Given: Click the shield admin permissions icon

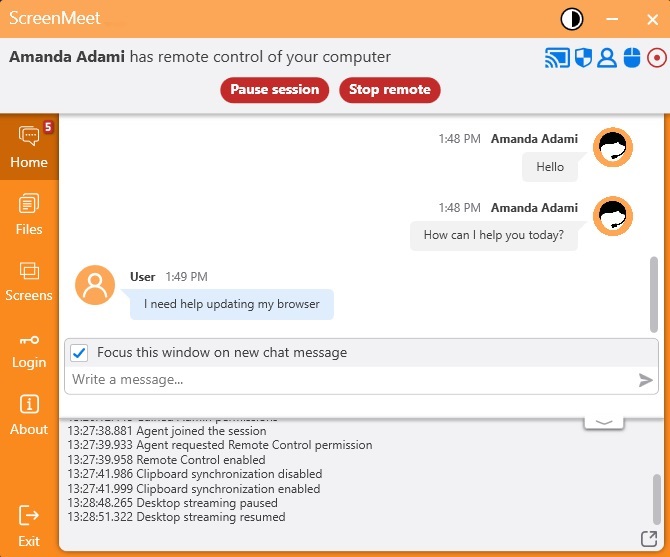Looking at the screenshot, I should click(583, 58).
